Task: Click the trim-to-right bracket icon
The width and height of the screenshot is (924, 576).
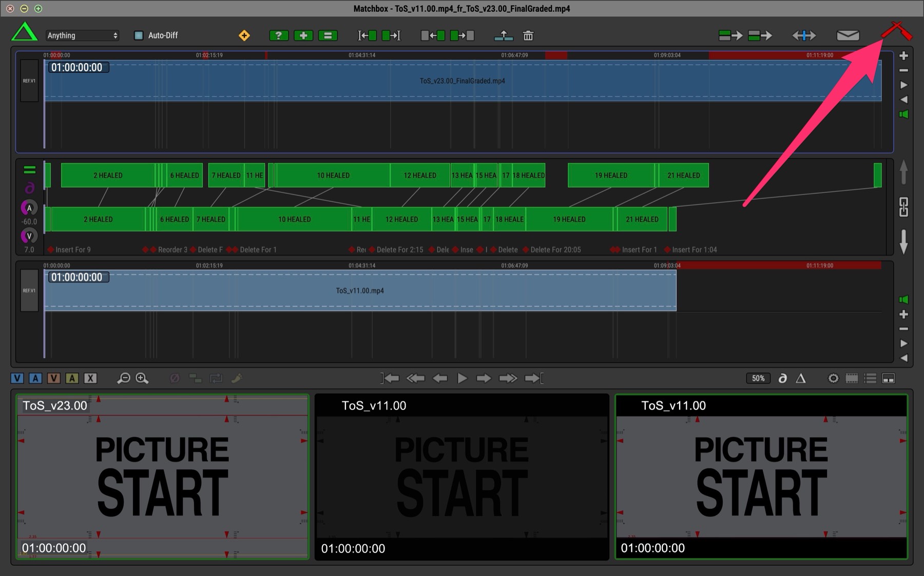Action: point(391,35)
